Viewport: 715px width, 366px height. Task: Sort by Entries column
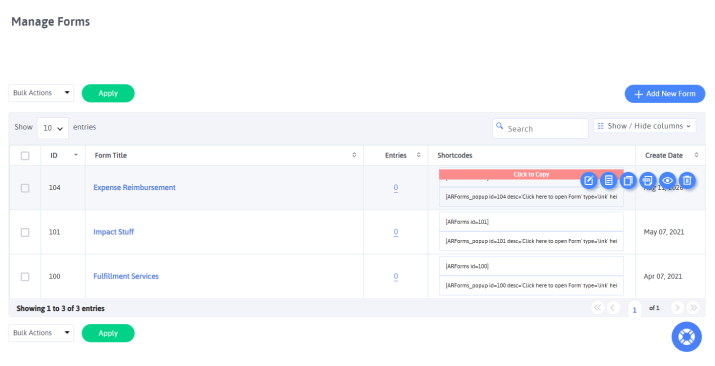tap(419, 155)
